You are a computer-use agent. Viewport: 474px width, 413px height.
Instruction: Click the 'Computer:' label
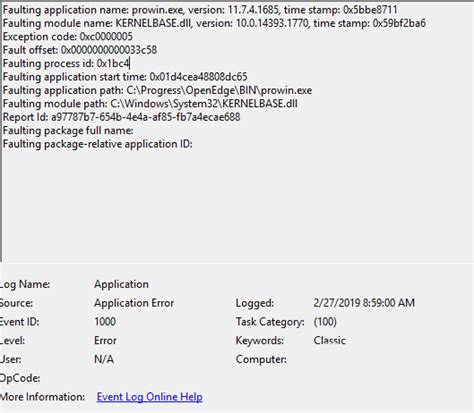(x=261, y=359)
